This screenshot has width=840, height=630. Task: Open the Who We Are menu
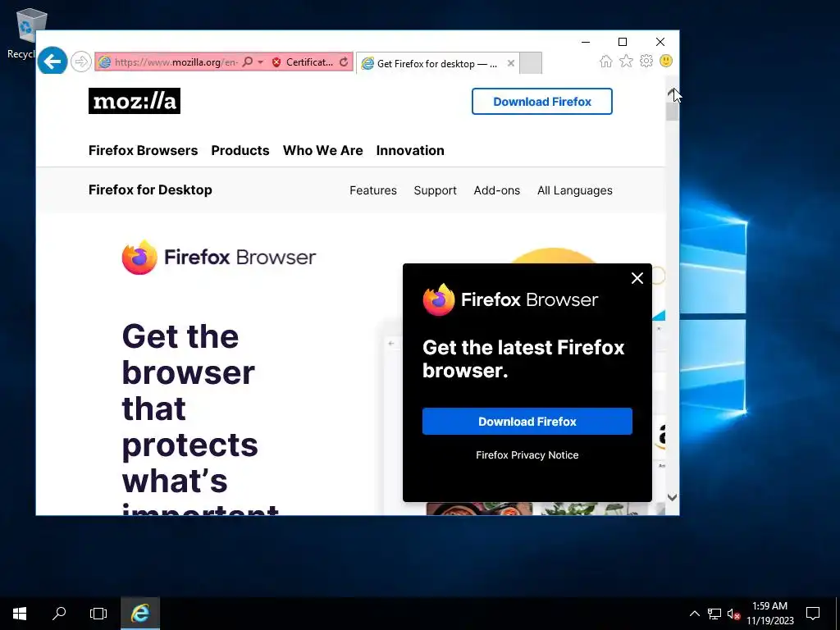point(323,151)
